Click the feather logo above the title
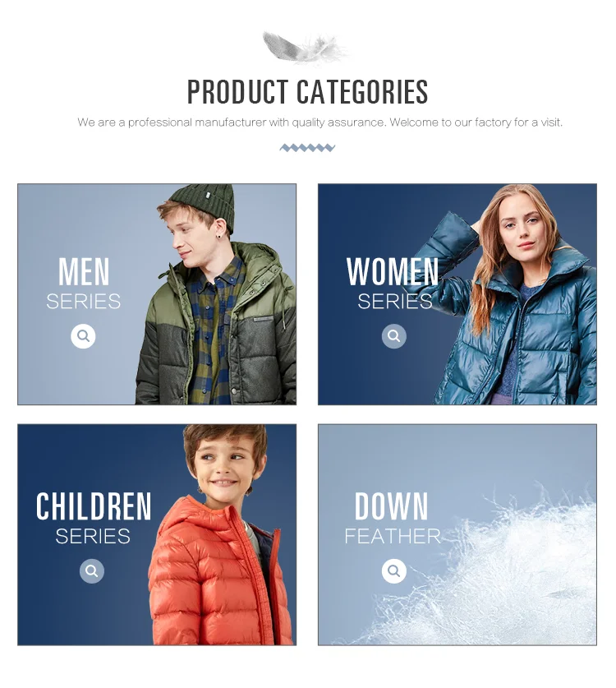Screen dimensions: 616x688 point(306,47)
